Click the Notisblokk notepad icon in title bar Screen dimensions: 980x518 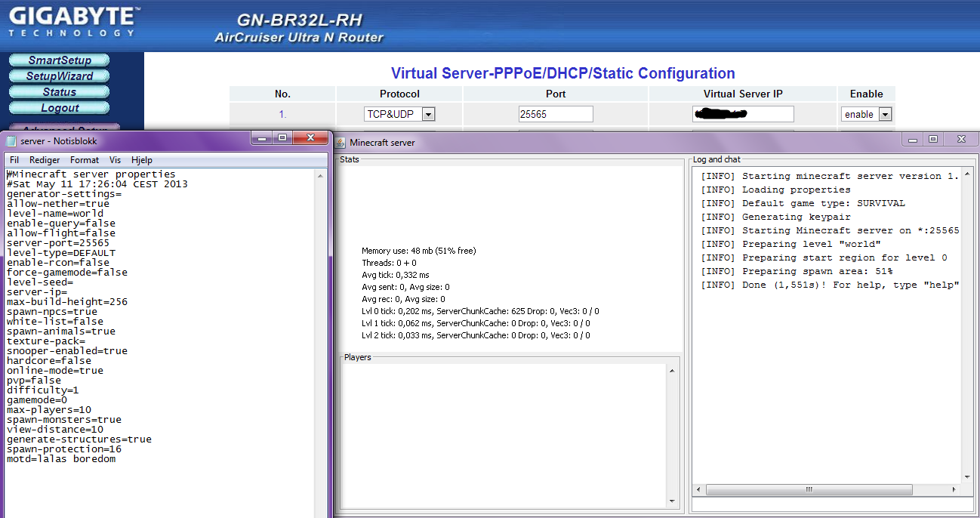pos(11,140)
